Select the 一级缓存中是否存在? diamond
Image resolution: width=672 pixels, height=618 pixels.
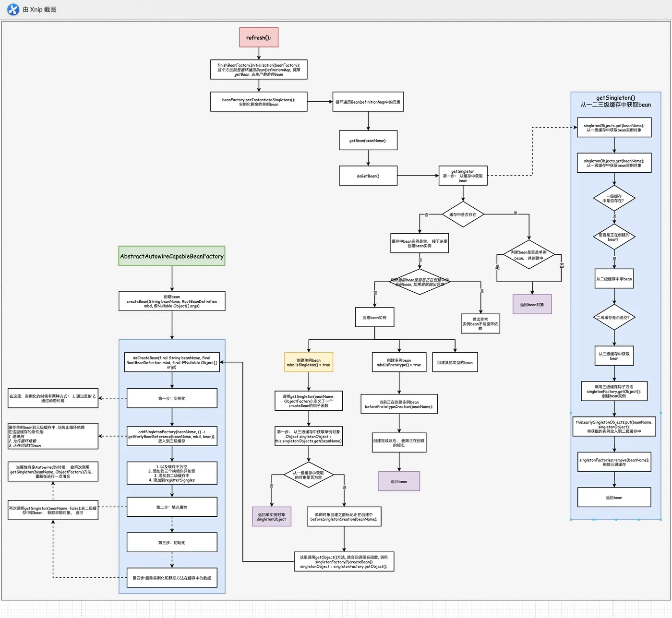coord(614,198)
